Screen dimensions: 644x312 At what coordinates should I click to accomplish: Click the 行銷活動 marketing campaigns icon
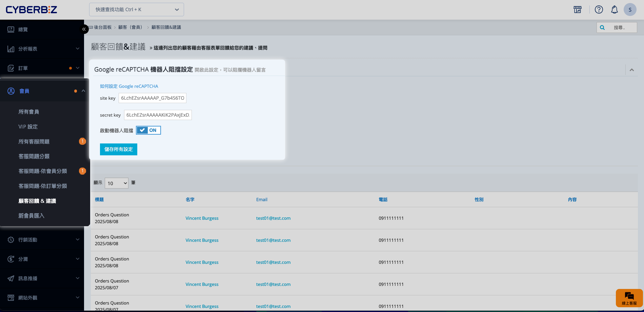(x=11, y=240)
